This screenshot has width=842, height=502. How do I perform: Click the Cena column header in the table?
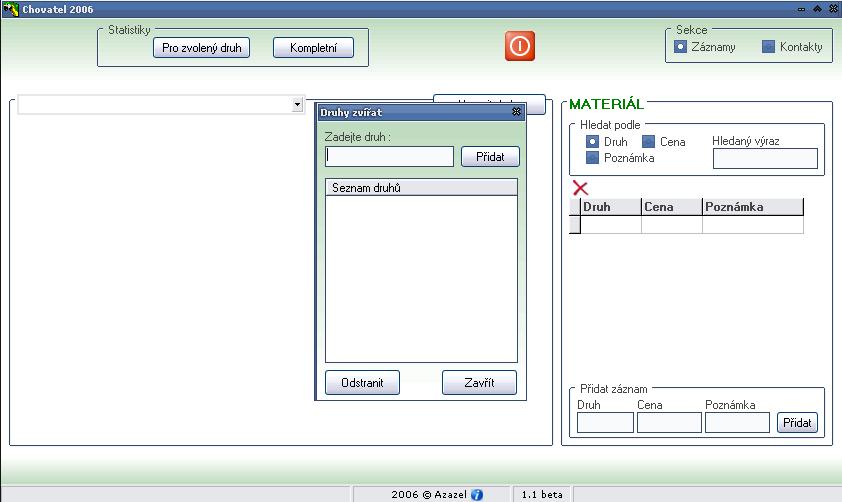672,207
